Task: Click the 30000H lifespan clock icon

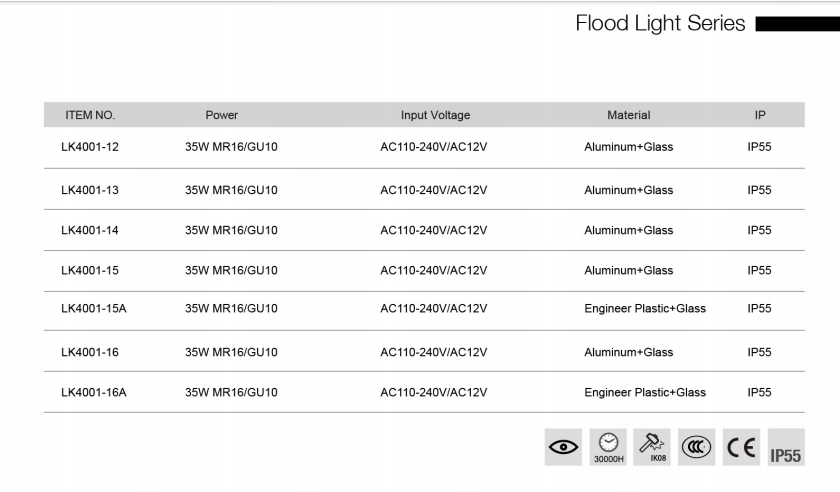Action: [x=607, y=448]
